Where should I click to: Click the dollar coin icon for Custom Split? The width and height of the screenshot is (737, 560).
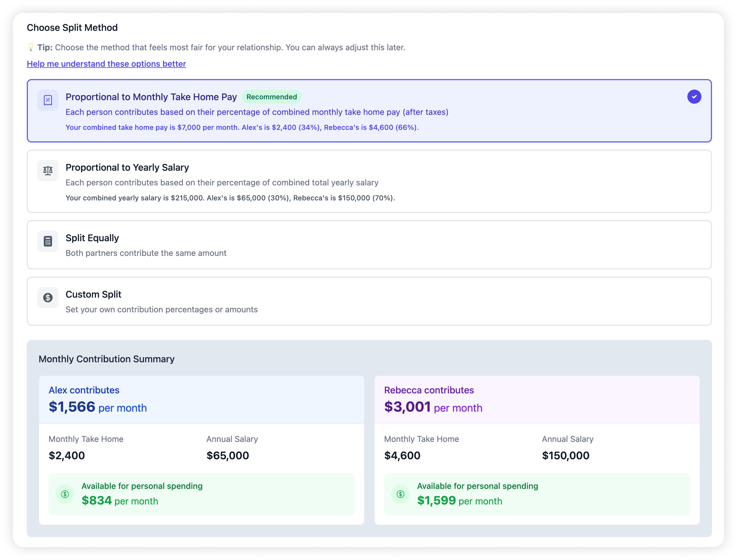48,298
